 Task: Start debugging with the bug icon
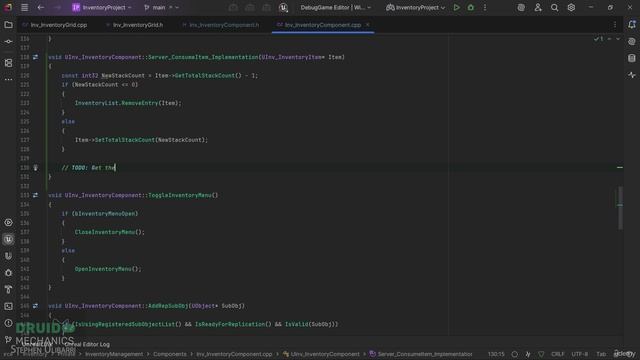pos(471,7)
